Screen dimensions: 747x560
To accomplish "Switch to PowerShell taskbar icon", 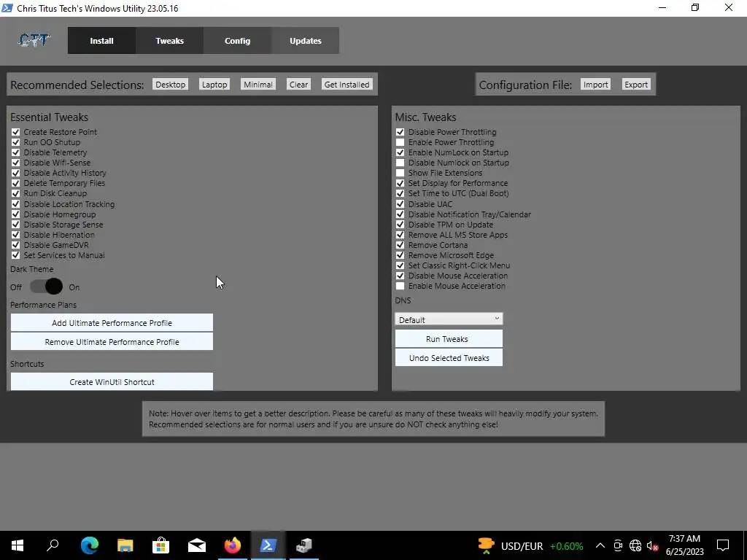I will click(x=268, y=545).
